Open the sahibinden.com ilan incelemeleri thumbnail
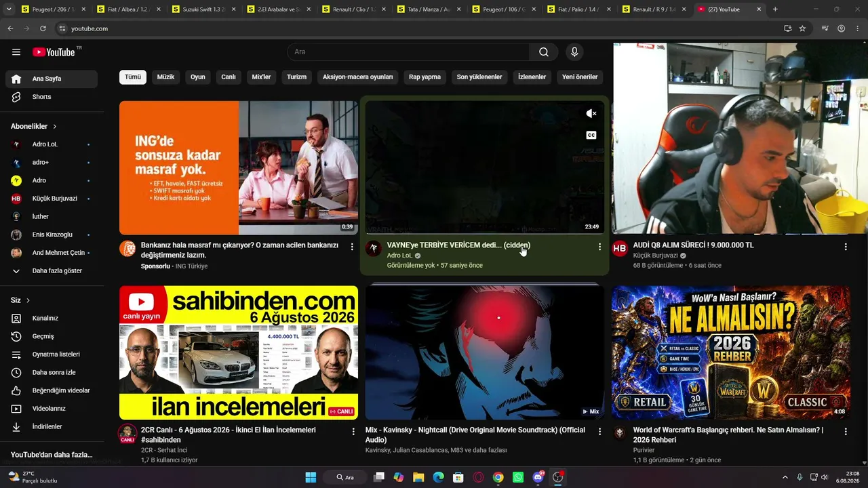The image size is (868, 488). [x=239, y=352]
